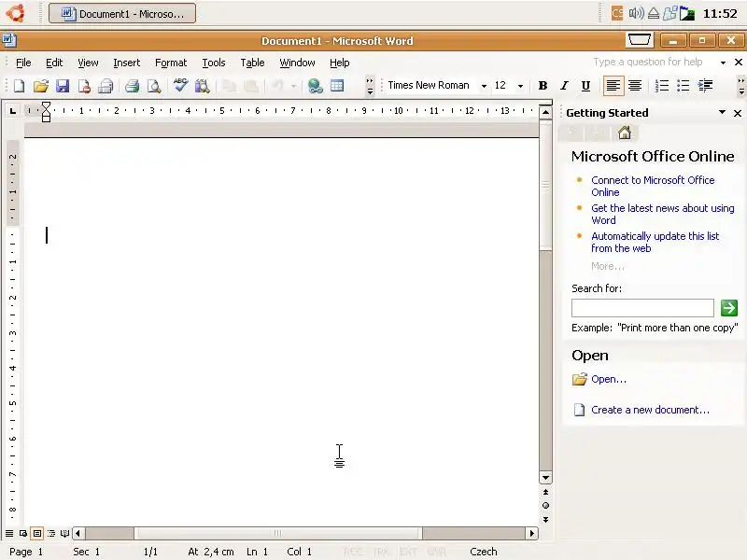Open the View menu
Viewport: 747px width, 560px height.
click(88, 63)
